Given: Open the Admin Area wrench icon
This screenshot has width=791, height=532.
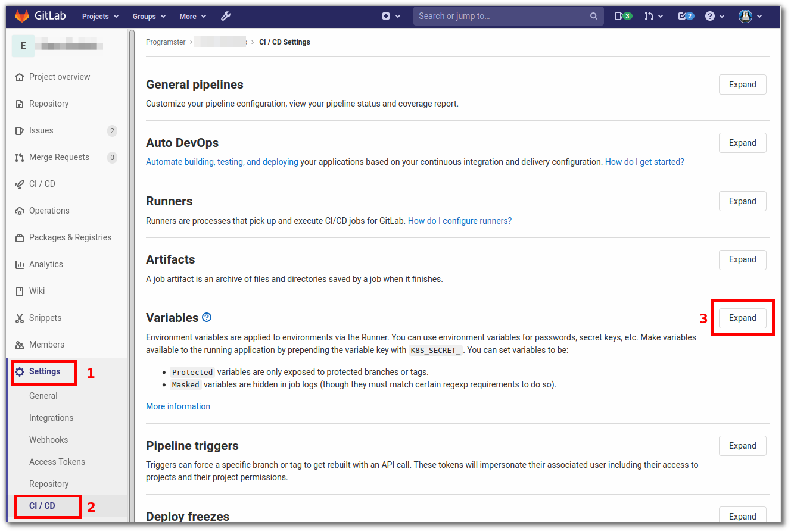Looking at the screenshot, I should tap(225, 16).
